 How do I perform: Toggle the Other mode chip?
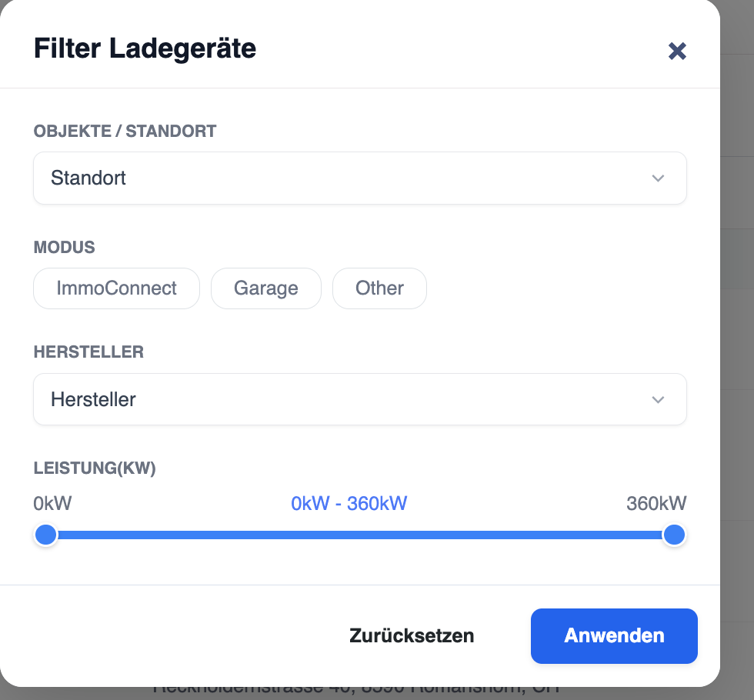(379, 288)
